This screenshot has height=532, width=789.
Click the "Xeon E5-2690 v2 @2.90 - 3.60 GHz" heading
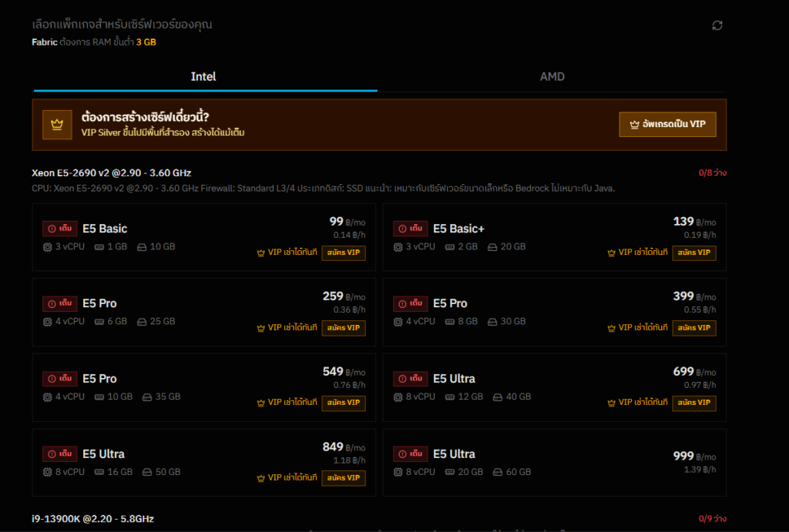click(111, 173)
